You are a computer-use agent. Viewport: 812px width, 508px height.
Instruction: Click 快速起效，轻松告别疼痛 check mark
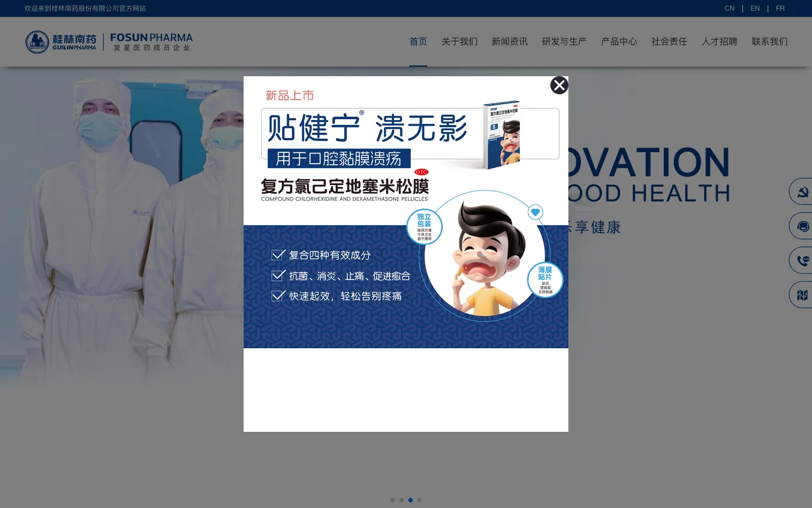click(279, 296)
